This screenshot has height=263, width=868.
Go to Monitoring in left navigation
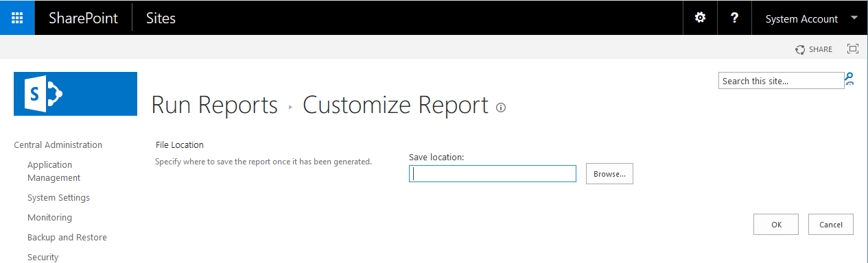point(49,217)
